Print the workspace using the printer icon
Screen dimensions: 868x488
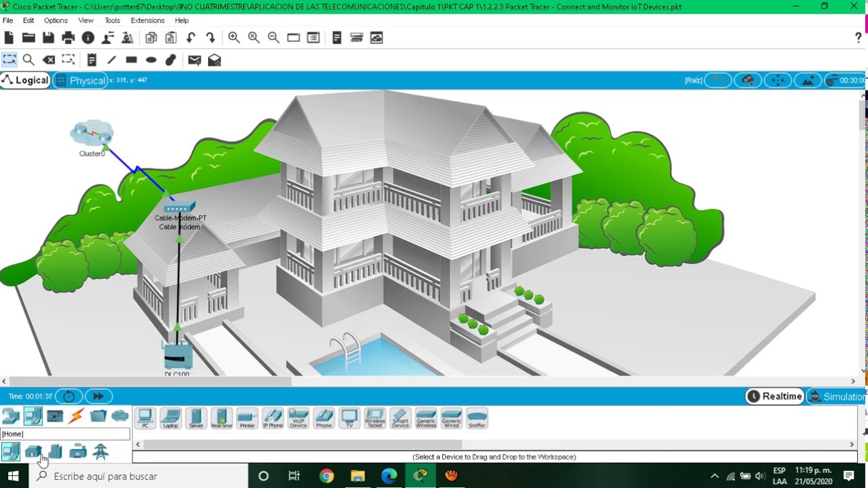(x=68, y=38)
